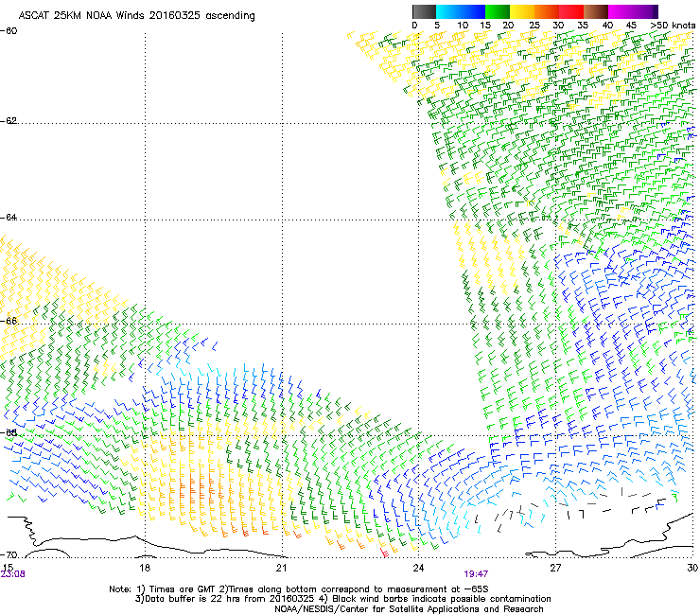The width and height of the screenshot is (700, 615).
Task: Click the title 'ASCAT 25KM NOAA Winds 20160325 ascending'
Action: point(136,16)
